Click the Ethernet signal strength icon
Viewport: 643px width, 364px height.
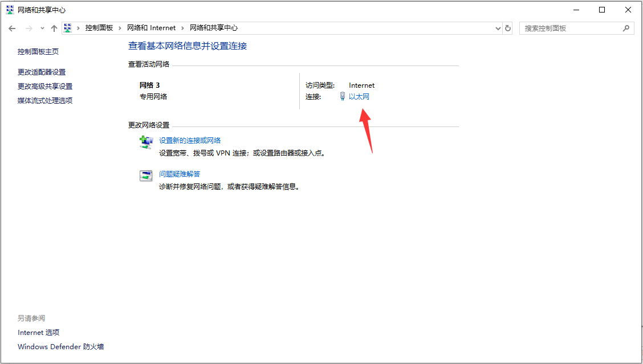(342, 96)
